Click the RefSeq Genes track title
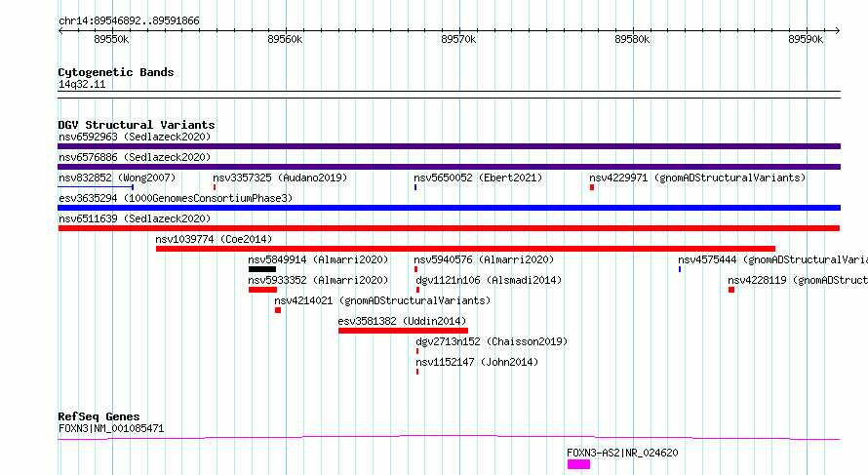Viewport: 868px width, 475px height. click(x=99, y=416)
